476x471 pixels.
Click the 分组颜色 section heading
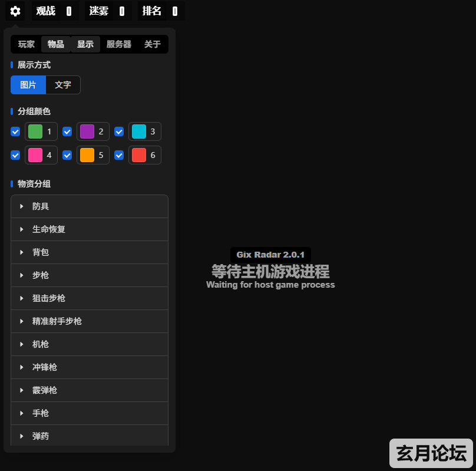pyautogui.click(x=34, y=111)
